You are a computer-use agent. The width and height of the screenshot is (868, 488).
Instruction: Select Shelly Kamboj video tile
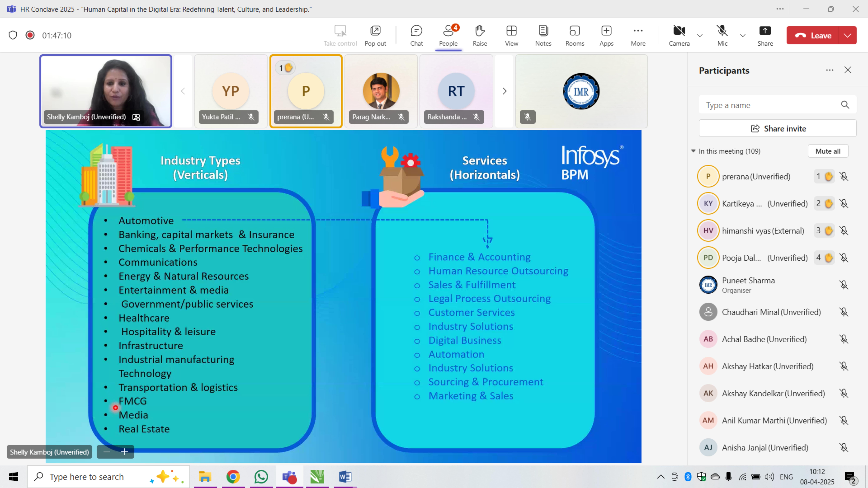(x=106, y=91)
